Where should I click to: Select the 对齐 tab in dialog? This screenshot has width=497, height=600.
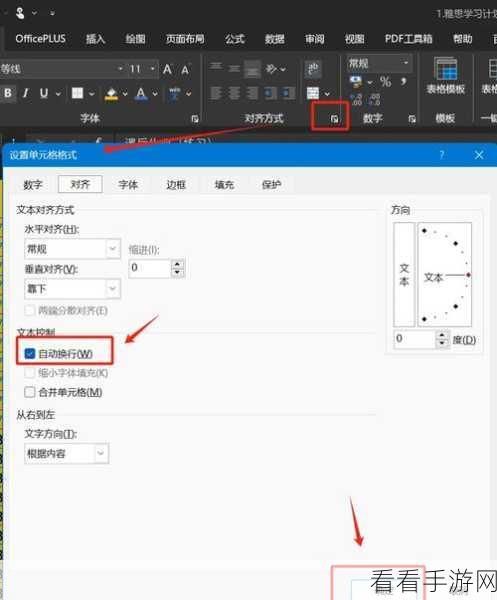(x=80, y=184)
